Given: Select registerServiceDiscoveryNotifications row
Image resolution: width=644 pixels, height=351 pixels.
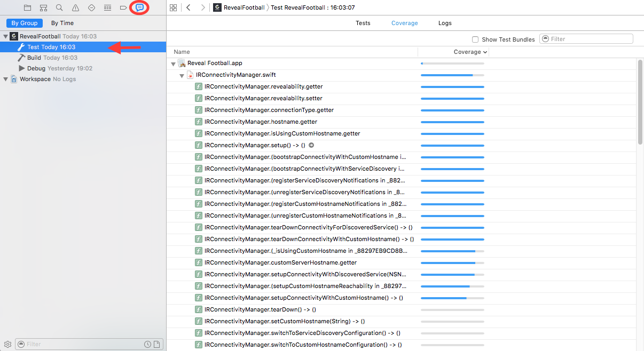Looking at the screenshot, I should pyautogui.click(x=402, y=180).
